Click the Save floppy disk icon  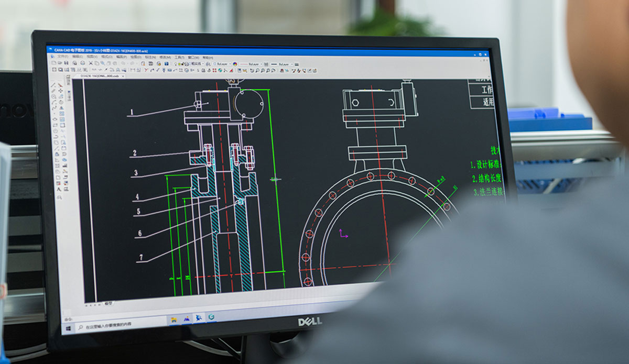point(67,64)
